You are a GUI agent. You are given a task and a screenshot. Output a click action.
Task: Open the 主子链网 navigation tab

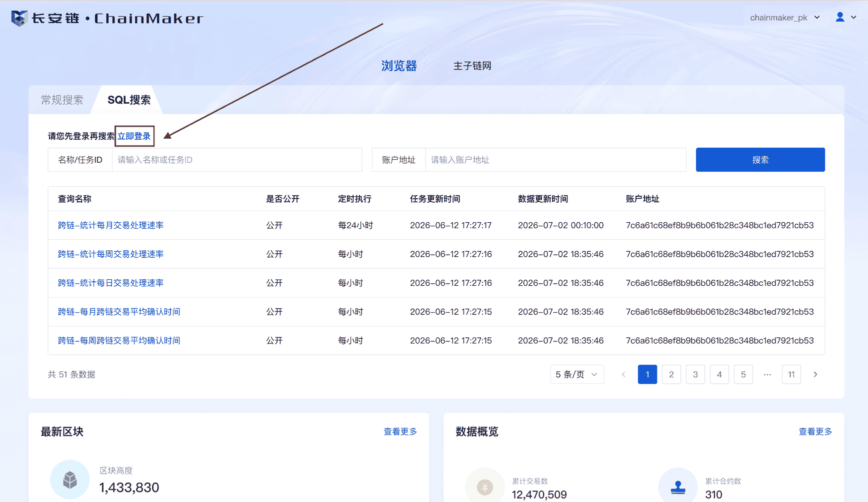coord(472,66)
